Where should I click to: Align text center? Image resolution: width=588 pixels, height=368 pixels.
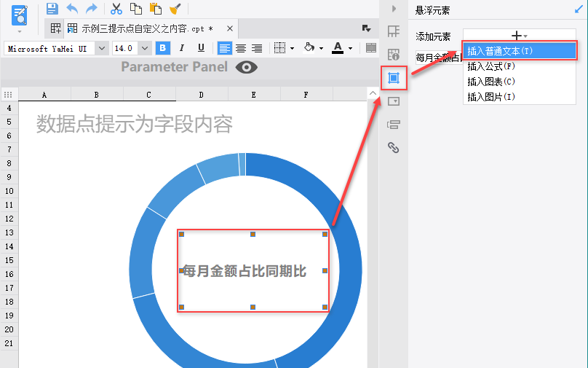(241, 48)
